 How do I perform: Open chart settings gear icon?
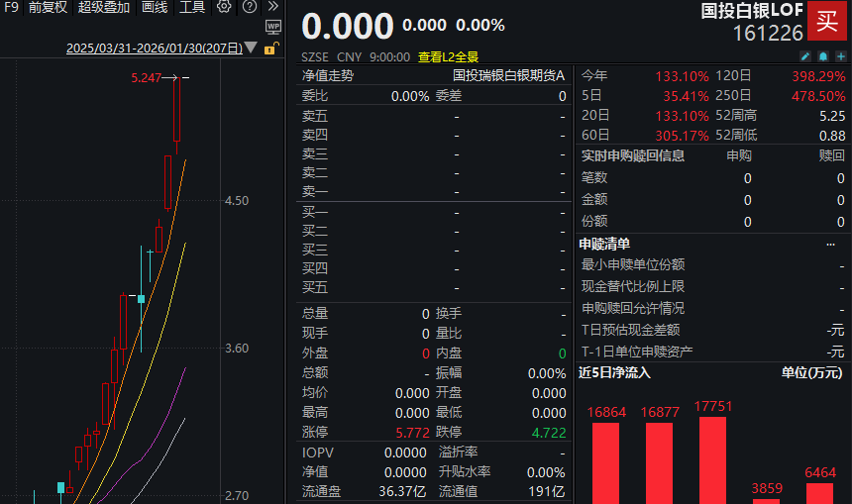coord(224,7)
